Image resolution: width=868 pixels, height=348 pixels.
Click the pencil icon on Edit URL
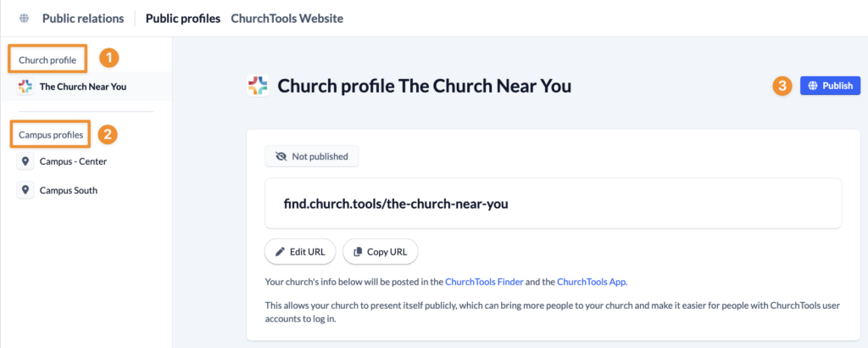(x=280, y=252)
